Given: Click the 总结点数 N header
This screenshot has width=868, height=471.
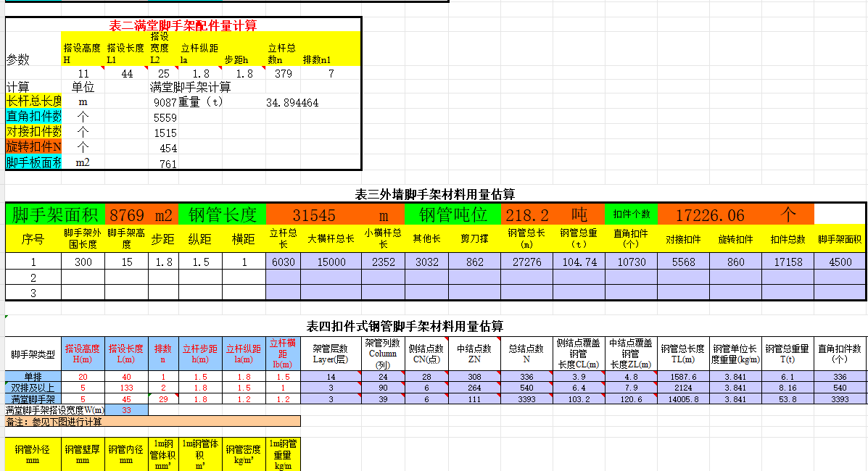Looking at the screenshot, I should [x=526, y=354].
